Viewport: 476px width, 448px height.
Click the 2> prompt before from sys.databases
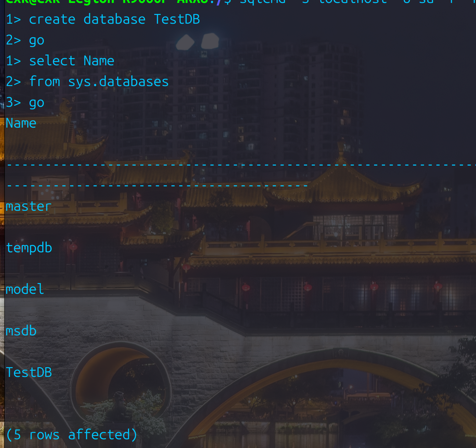[13, 81]
